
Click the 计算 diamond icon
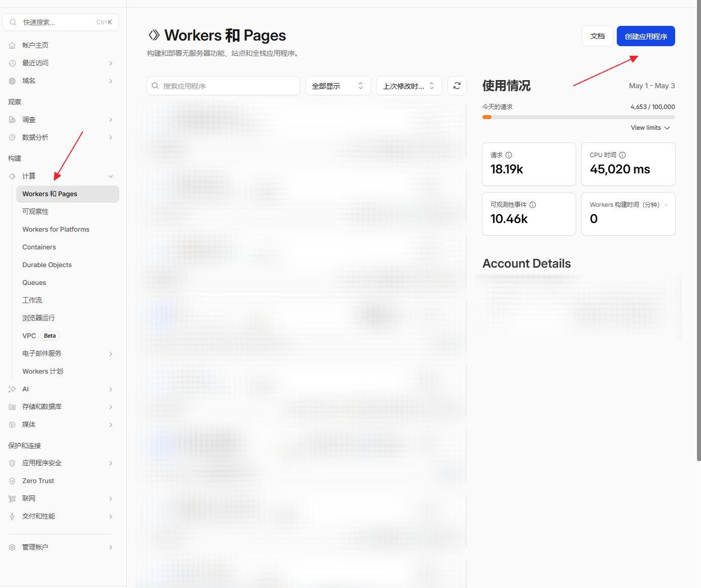[x=12, y=176]
